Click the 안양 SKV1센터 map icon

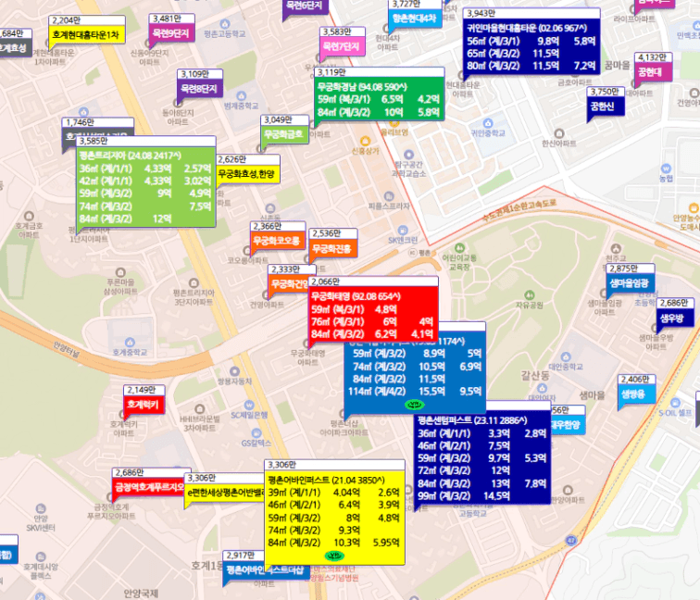click(41, 508)
